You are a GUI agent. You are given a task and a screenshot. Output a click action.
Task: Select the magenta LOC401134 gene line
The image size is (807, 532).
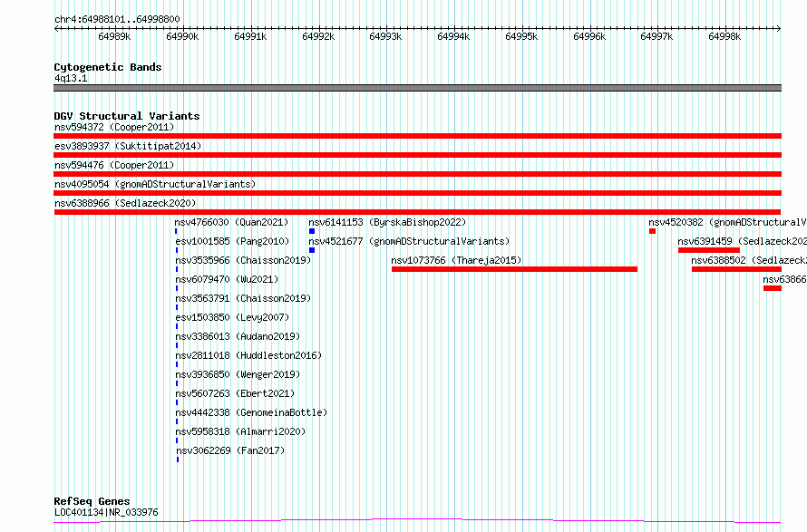417,521
